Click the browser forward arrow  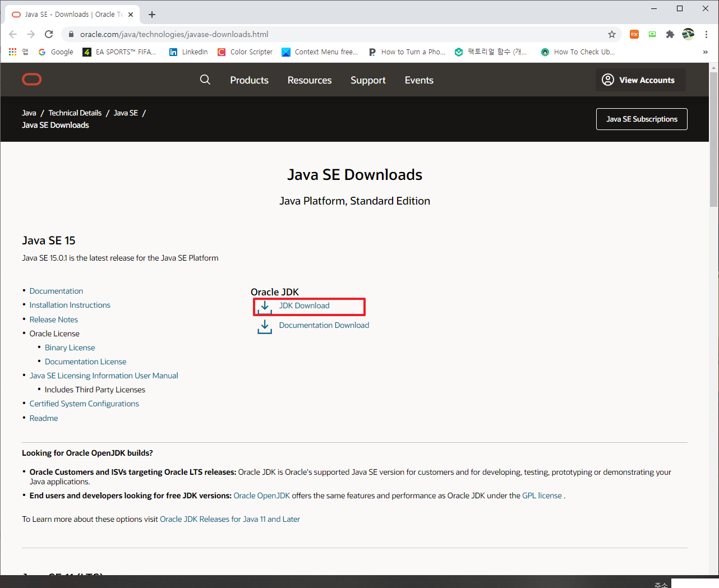click(x=31, y=34)
